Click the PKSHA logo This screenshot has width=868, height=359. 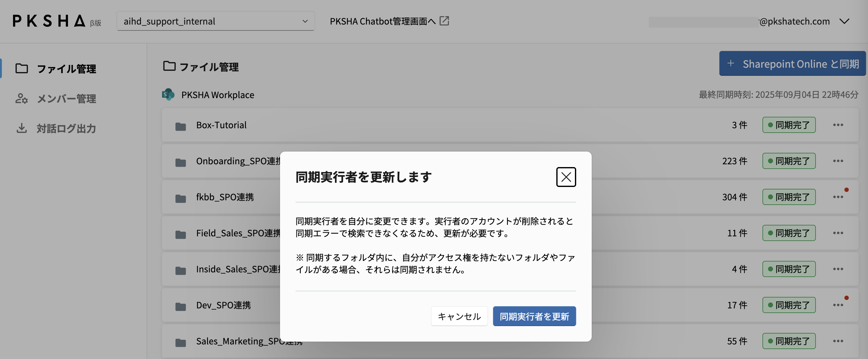click(48, 21)
